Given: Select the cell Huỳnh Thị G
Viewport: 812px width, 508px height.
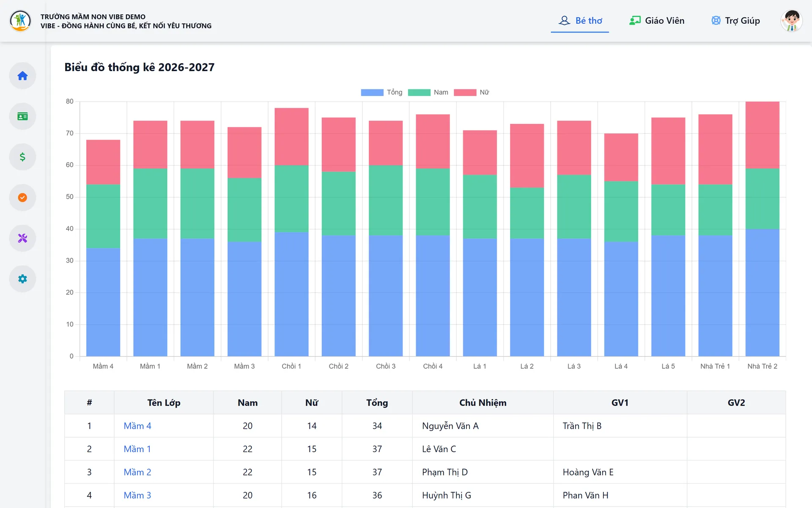Looking at the screenshot, I should pos(483,495).
